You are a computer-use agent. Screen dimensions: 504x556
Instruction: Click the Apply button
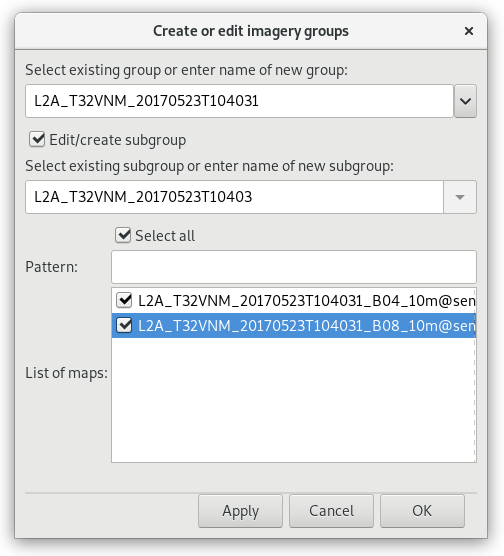(x=240, y=511)
